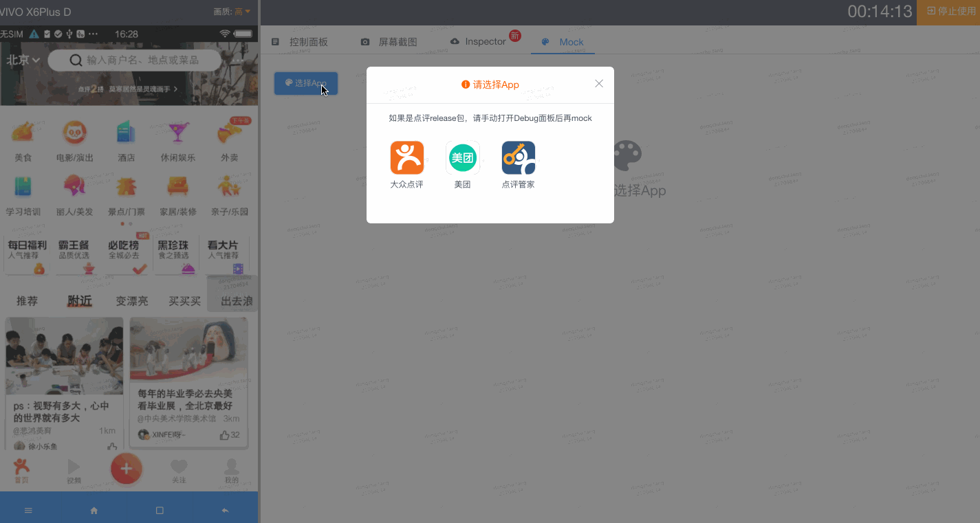
Task: Switch to the 出去浪 feed tab
Action: tap(237, 301)
